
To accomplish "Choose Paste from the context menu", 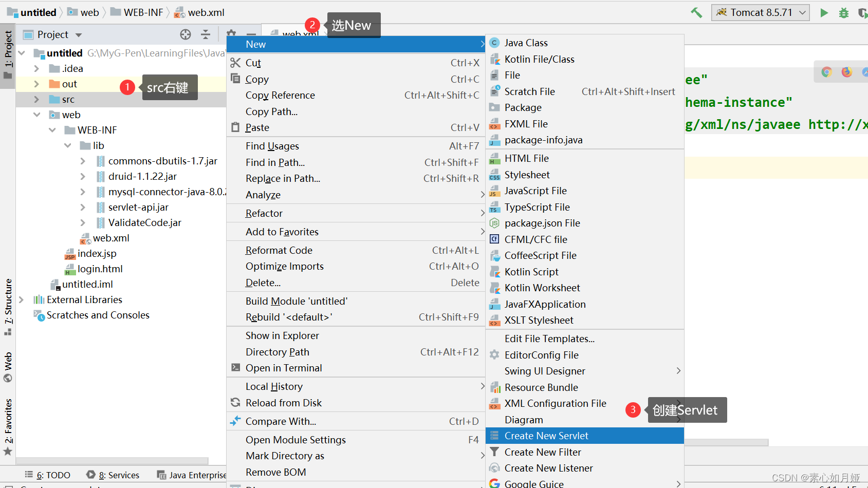I will [x=356, y=127].
